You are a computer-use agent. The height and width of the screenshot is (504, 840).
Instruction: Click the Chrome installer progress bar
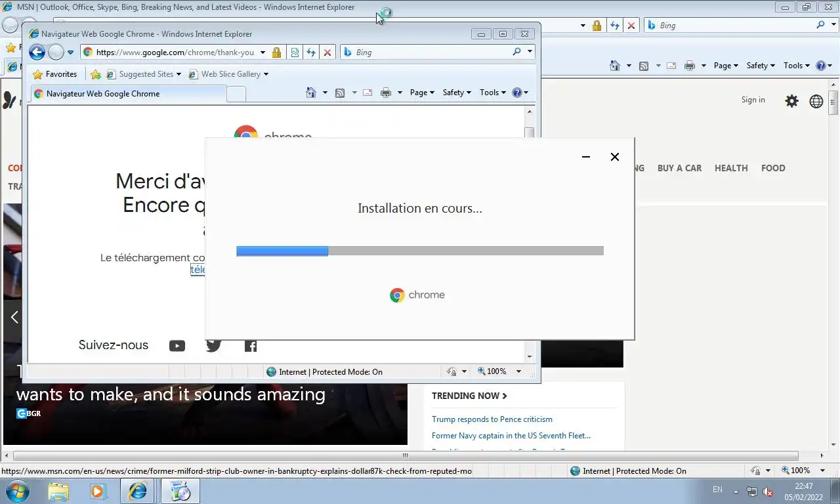pos(420,251)
